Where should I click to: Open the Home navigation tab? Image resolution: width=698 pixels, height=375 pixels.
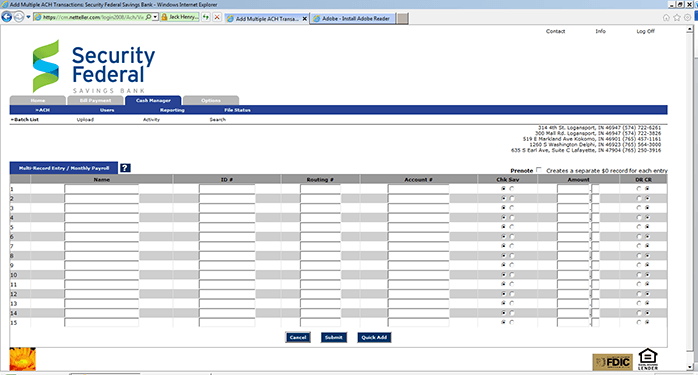click(38, 101)
